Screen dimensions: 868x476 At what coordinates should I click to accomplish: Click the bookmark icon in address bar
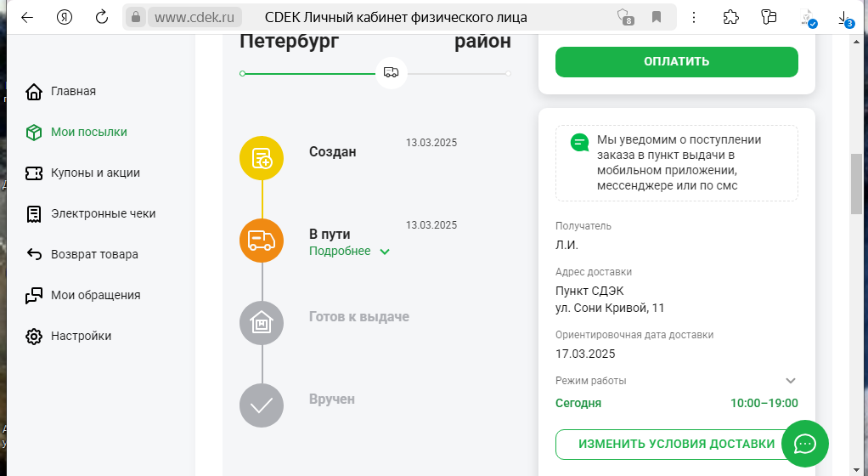tap(657, 17)
